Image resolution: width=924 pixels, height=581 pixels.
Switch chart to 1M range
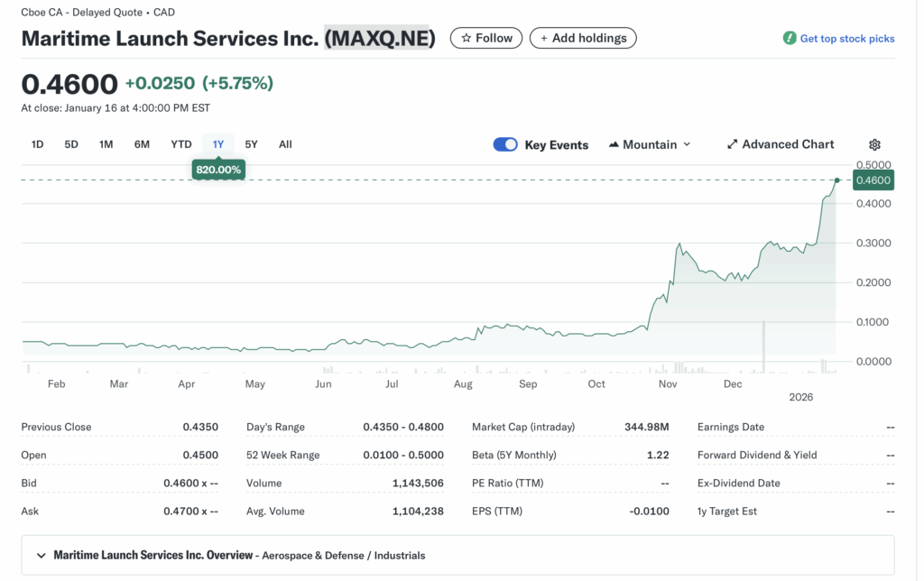(106, 144)
